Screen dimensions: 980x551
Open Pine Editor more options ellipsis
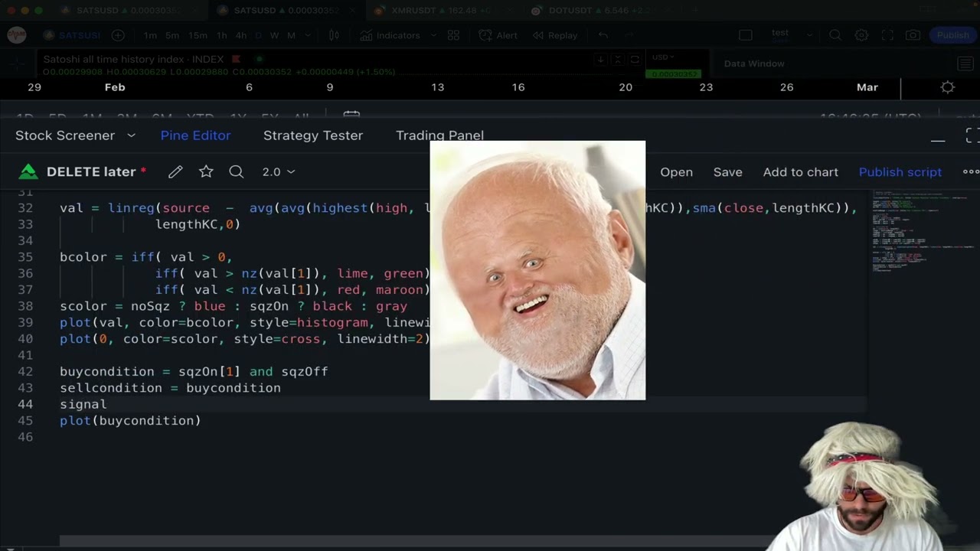[971, 172]
